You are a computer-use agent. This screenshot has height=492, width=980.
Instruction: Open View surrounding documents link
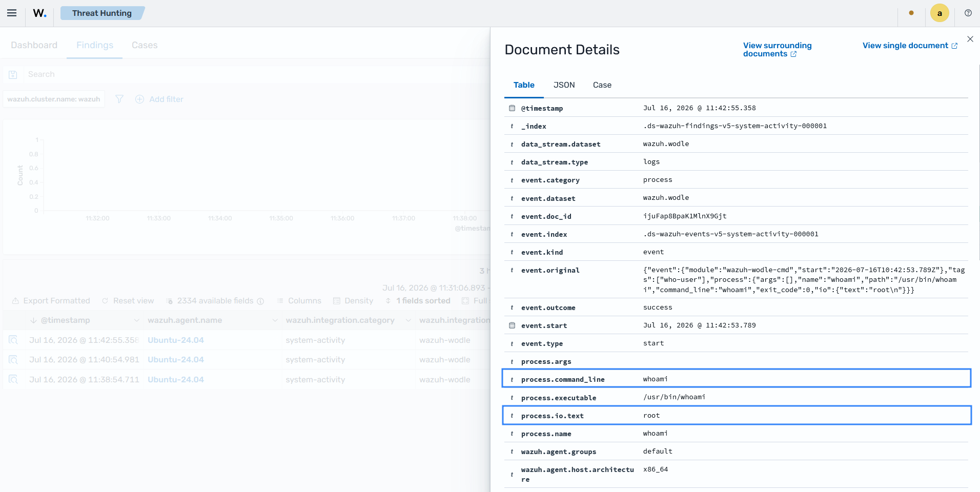pyautogui.click(x=777, y=50)
